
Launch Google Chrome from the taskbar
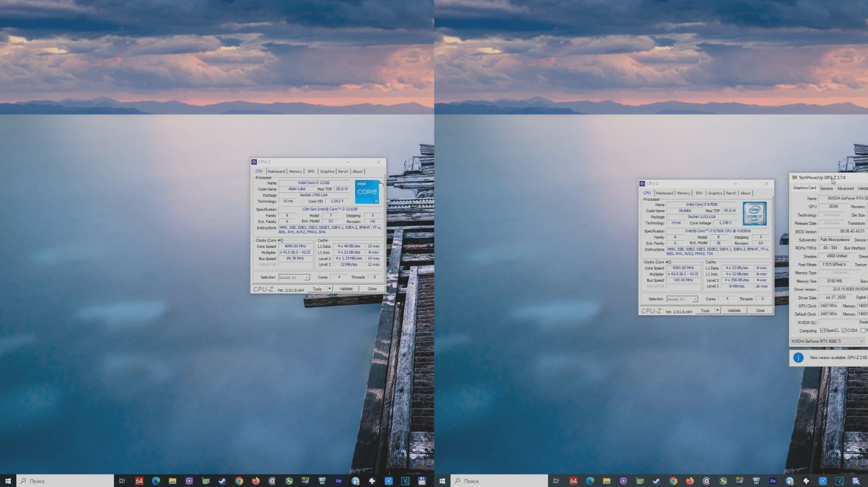coord(239,481)
